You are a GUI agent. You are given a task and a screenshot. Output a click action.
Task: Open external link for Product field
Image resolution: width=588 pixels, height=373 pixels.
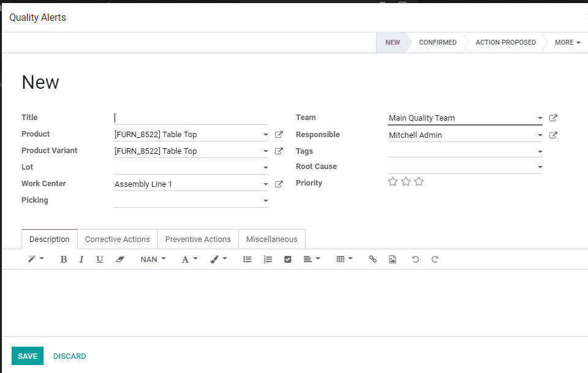coord(279,134)
